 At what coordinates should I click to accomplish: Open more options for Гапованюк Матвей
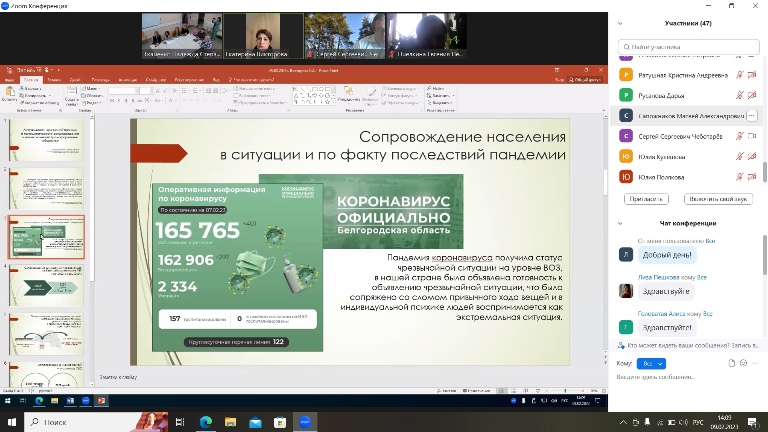pyautogui.click(x=752, y=115)
